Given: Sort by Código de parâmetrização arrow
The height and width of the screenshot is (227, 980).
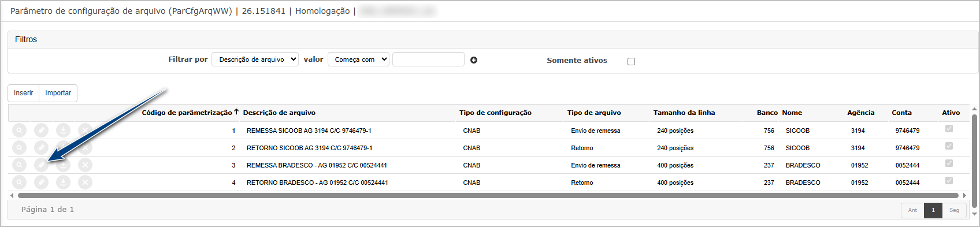Looking at the screenshot, I should [x=236, y=112].
